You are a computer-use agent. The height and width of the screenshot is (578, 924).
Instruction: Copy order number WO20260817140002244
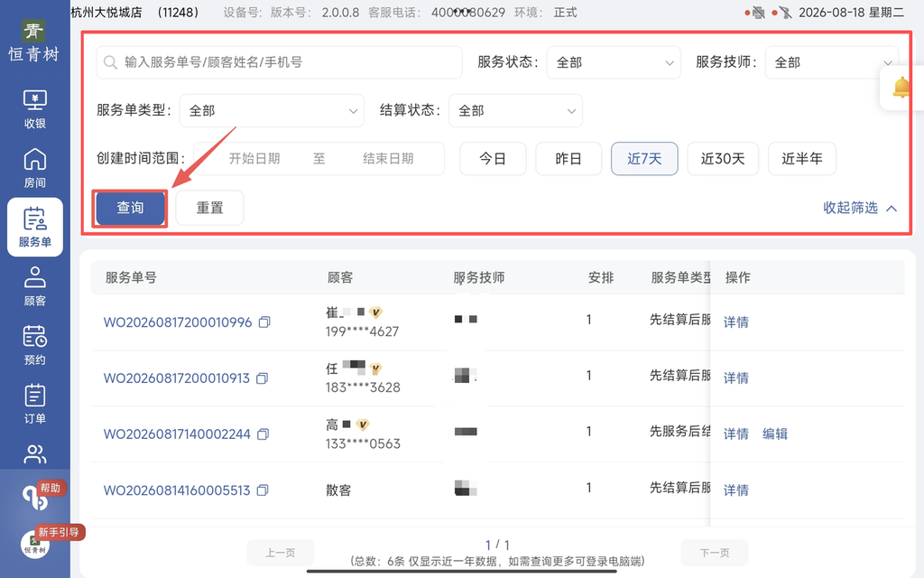263,434
